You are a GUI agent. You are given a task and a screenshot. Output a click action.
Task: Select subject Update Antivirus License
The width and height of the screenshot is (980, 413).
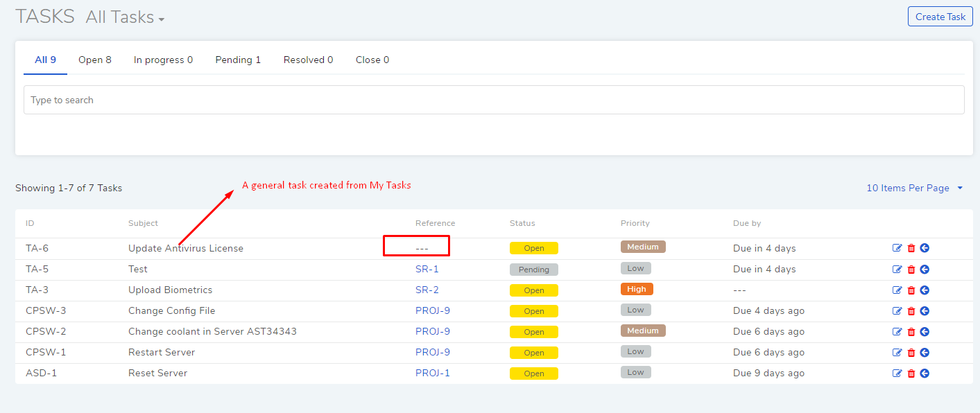(186, 248)
